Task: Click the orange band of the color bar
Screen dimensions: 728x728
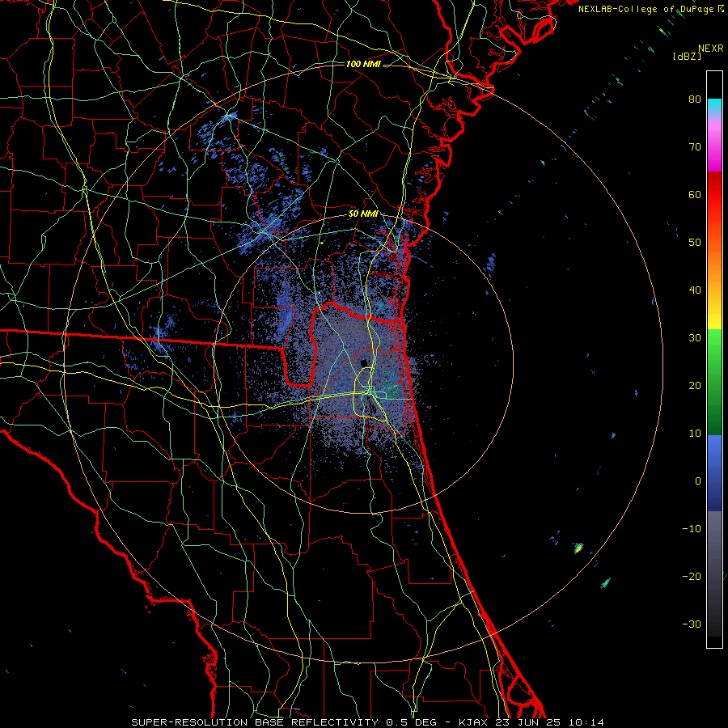Action: tap(714, 265)
